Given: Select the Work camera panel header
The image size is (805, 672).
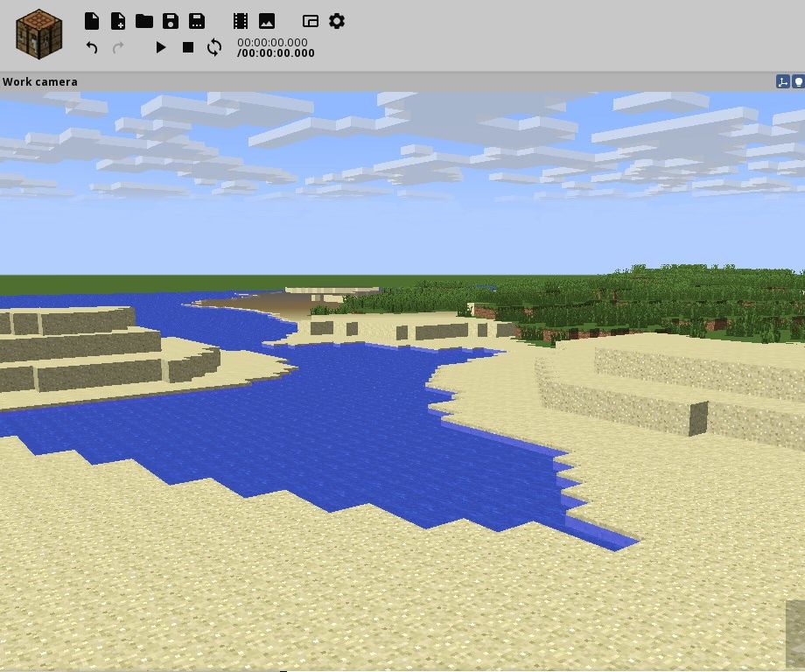Looking at the screenshot, I should pos(39,81).
